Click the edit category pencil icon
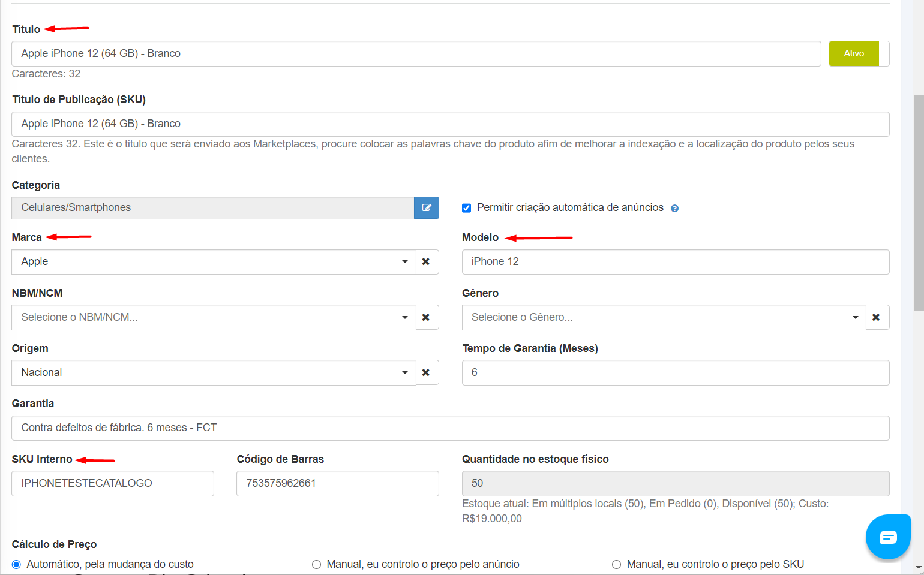This screenshot has width=924, height=575. coord(427,207)
